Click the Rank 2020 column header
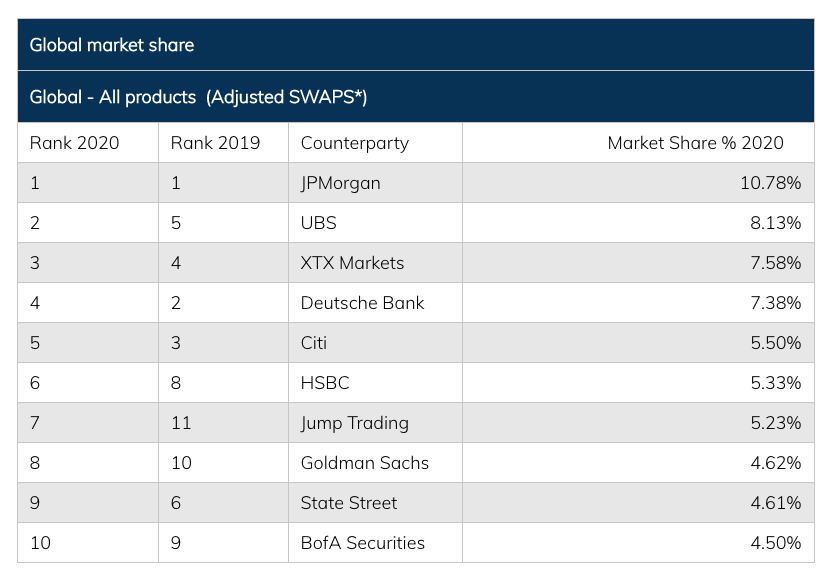827x577 pixels. [x=75, y=143]
